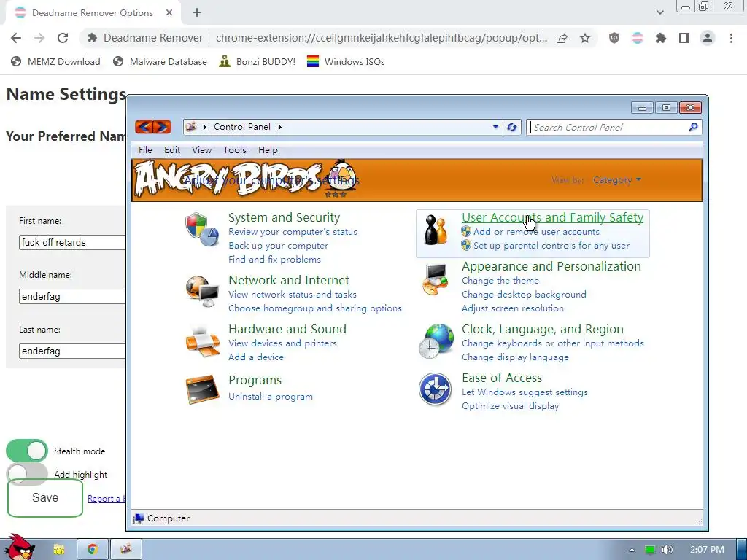The image size is (747, 560).
Task: Open uBlock shield extension icon
Action: pyautogui.click(x=614, y=38)
